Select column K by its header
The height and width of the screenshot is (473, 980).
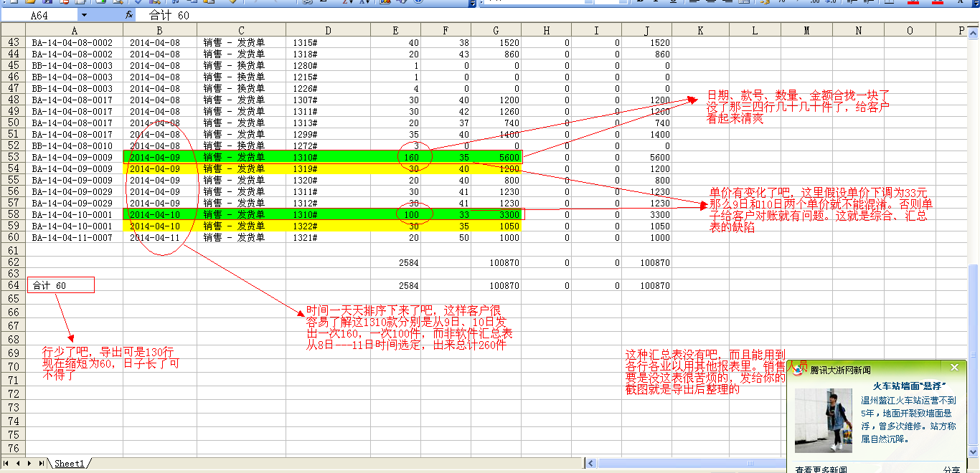point(700,30)
